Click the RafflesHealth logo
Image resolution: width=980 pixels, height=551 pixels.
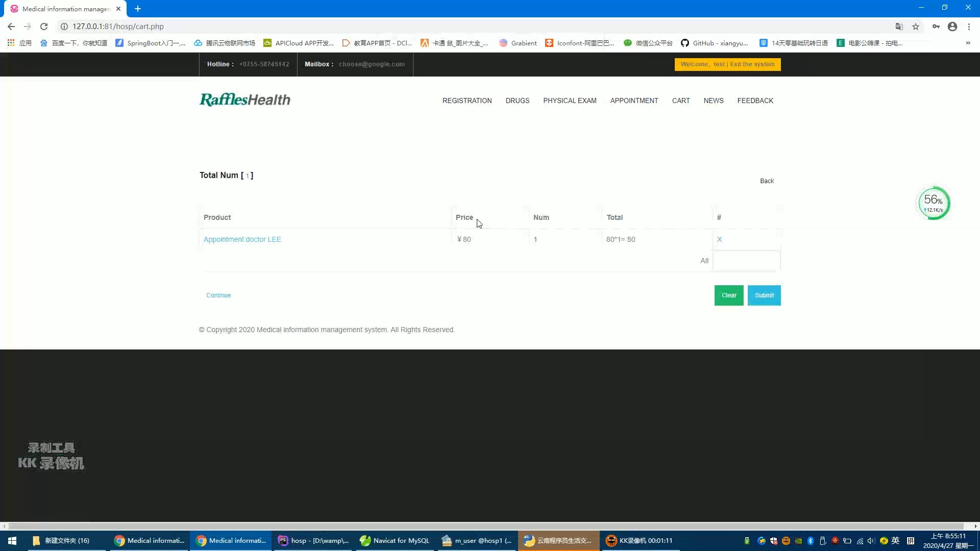[x=245, y=99]
